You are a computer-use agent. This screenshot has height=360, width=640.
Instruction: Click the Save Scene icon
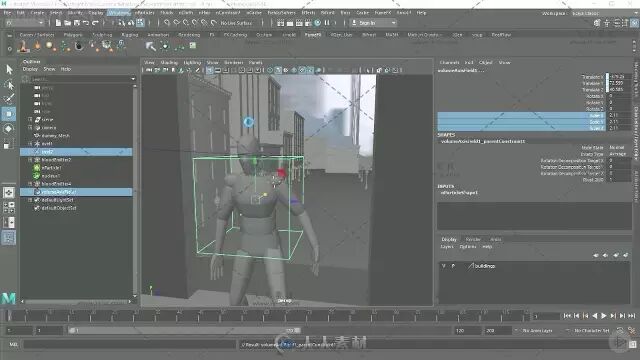tap(76, 23)
